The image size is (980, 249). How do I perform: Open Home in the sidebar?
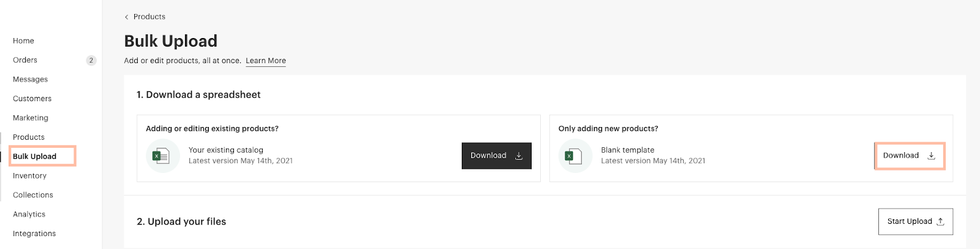tap(23, 41)
